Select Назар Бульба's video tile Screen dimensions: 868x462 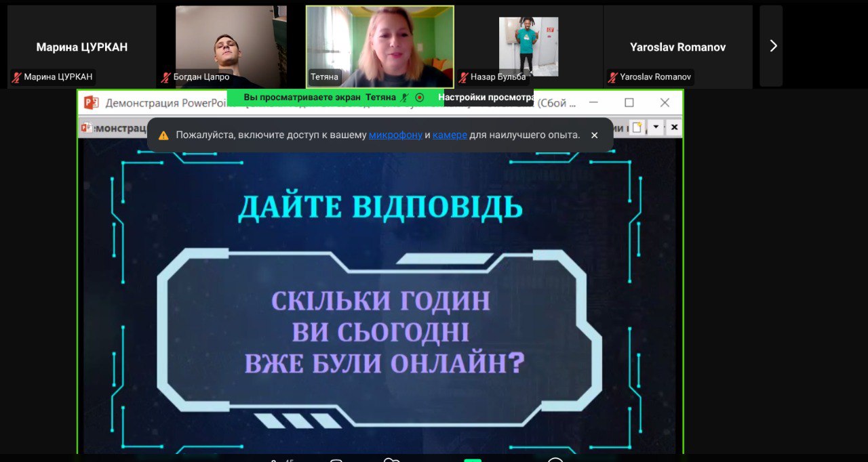coord(529,46)
